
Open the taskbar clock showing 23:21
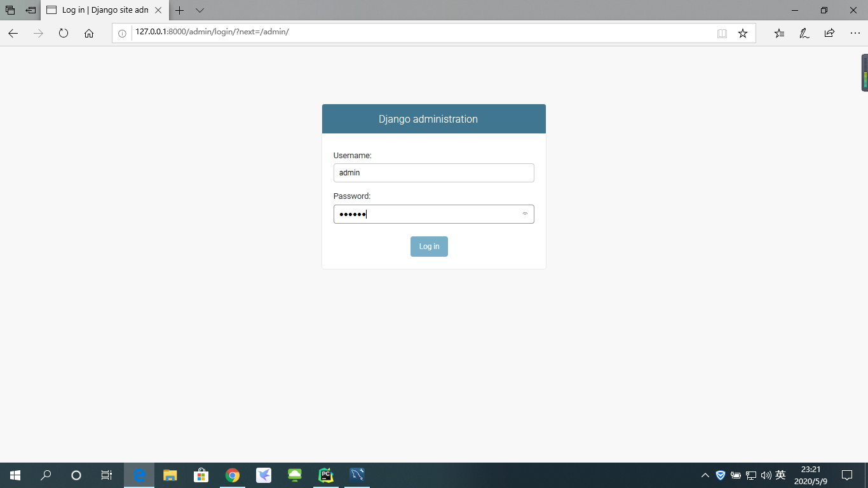click(811, 475)
